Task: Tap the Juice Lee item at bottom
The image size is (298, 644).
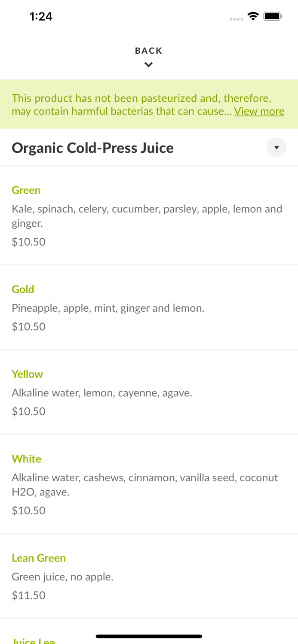Action: pyautogui.click(x=33, y=640)
